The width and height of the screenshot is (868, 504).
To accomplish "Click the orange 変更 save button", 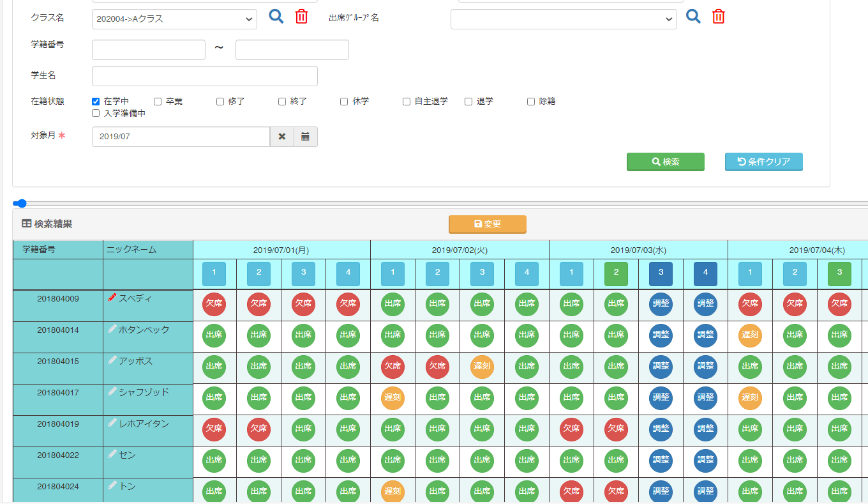I will tap(488, 224).
